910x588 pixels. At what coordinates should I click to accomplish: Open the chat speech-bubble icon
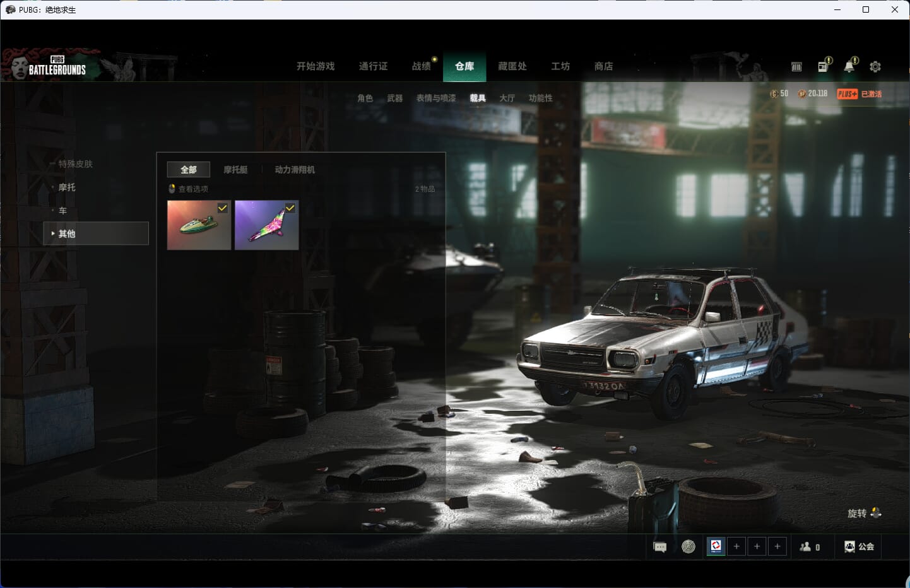(x=660, y=547)
